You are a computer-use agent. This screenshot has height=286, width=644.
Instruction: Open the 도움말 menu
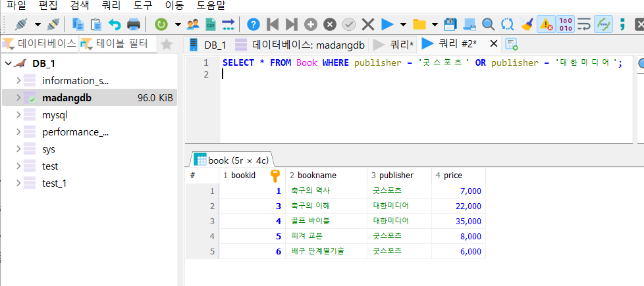tap(212, 6)
